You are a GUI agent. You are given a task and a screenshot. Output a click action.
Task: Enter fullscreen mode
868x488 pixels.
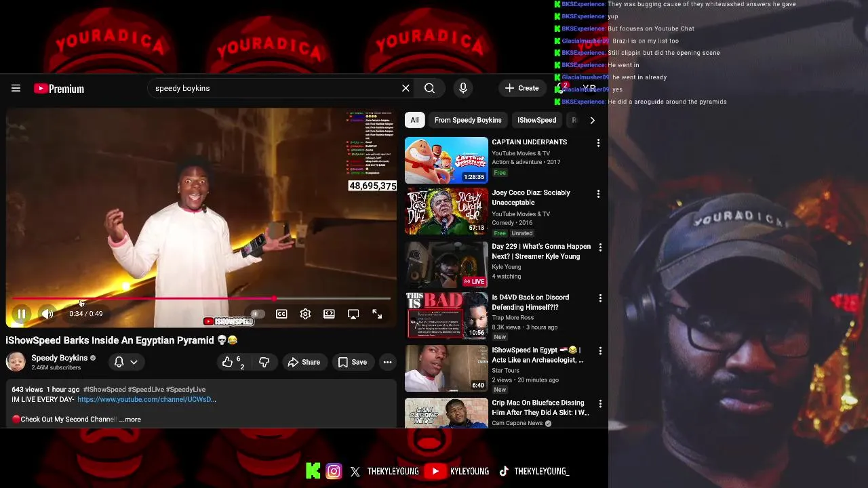pyautogui.click(x=377, y=314)
